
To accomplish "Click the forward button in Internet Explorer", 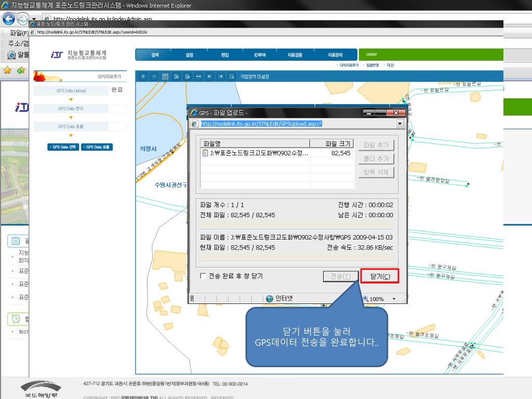I will [22, 19].
